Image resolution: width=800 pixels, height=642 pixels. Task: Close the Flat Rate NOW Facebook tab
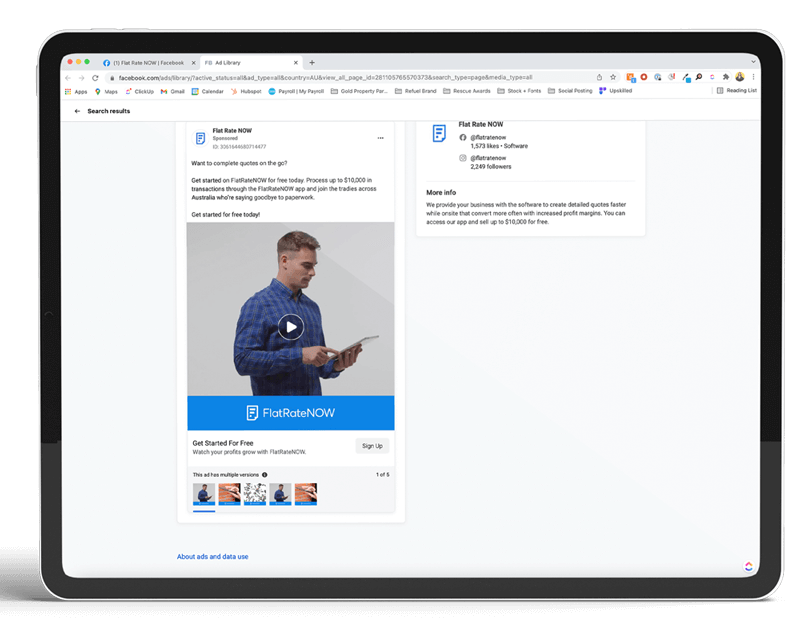tap(193, 63)
